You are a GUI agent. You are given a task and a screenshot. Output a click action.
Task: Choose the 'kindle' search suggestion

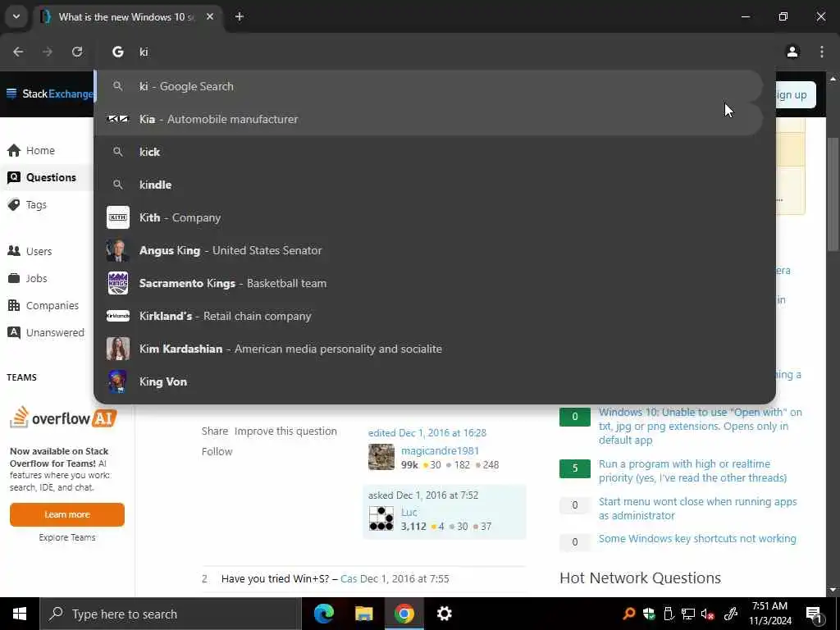pos(428,185)
